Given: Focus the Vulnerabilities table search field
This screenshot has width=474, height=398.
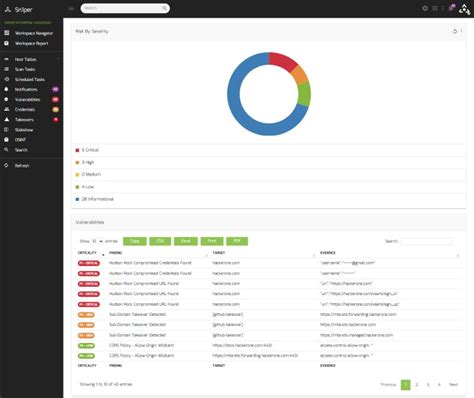Looking at the screenshot, I should point(426,241).
